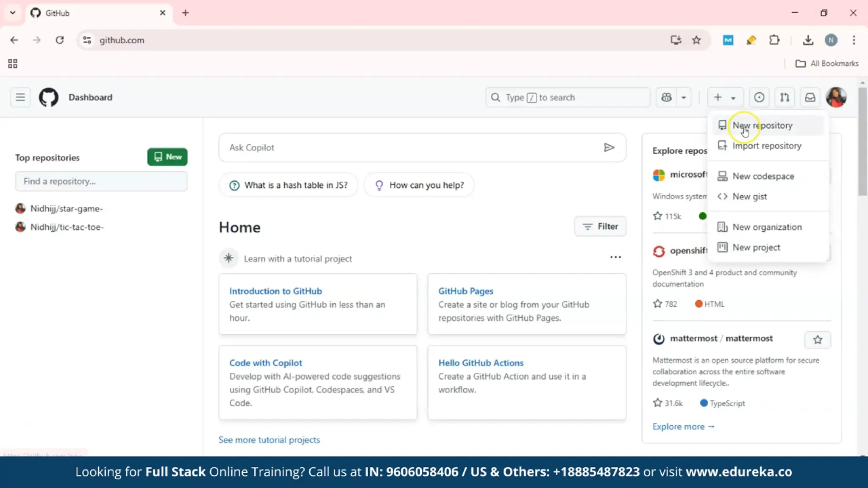Open the tab search dropdown arrow

pyautogui.click(x=13, y=13)
